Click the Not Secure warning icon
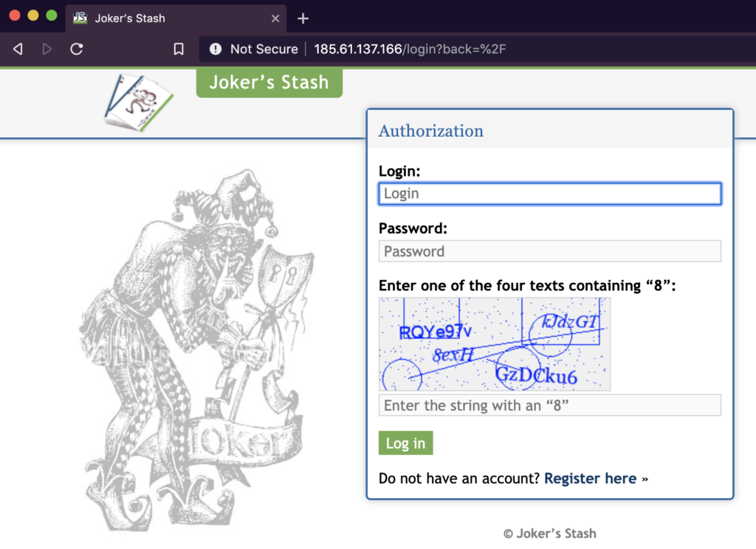This screenshot has height=549, width=756. (x=216, y=50)
